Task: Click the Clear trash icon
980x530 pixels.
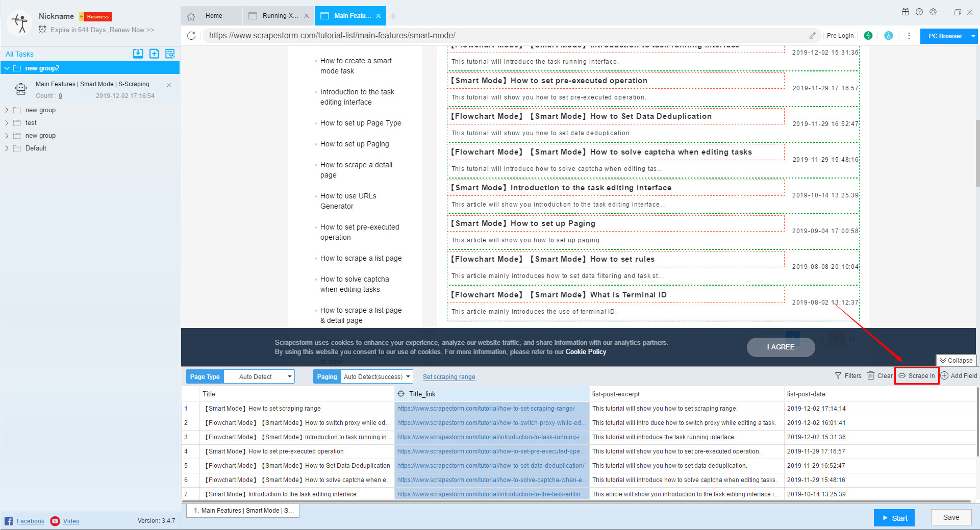Action: click(x=871, y=376)
